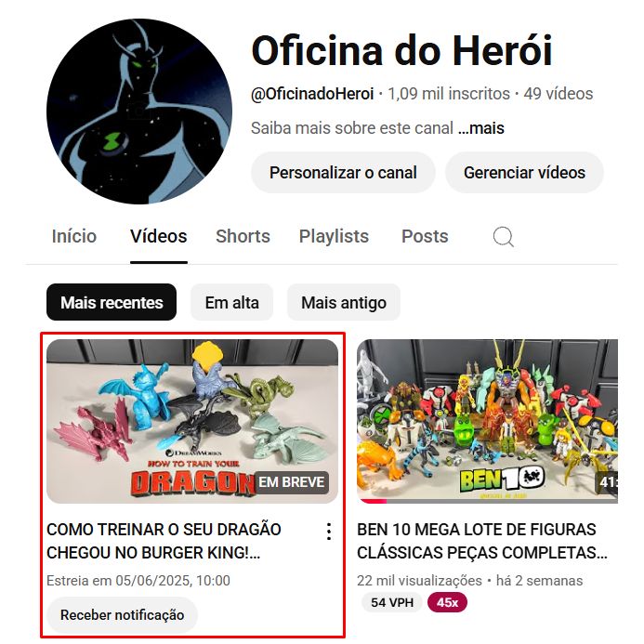Click Receber notificação button
644x644 pixels.
[x=122, y=615]
